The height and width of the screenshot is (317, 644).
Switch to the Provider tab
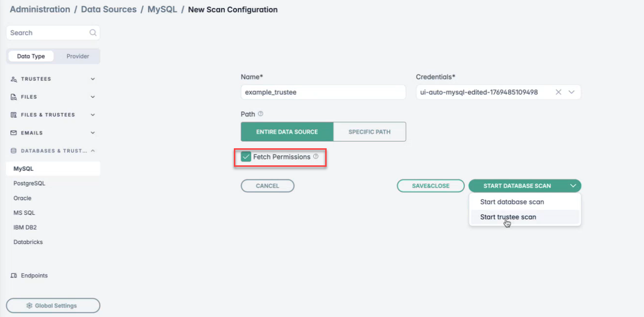78,56
